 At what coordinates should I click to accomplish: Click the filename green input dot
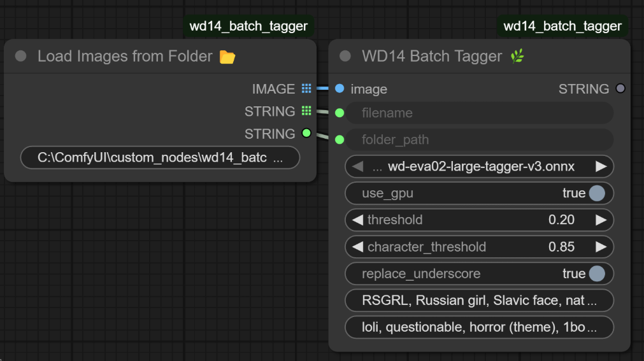pyautogui.click(x=340, y=113)
